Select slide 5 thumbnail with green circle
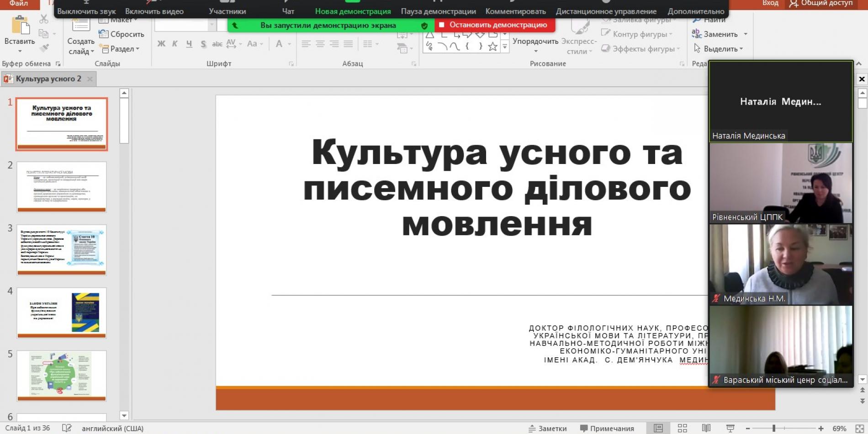The width and height of the screenshot is (868, 434). tap(62, 376)
